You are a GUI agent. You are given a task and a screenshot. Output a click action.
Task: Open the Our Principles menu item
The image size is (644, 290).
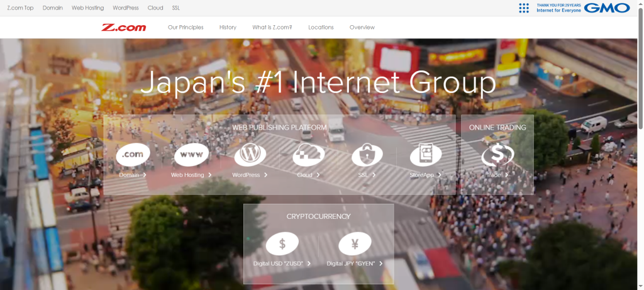pos(186,28)
